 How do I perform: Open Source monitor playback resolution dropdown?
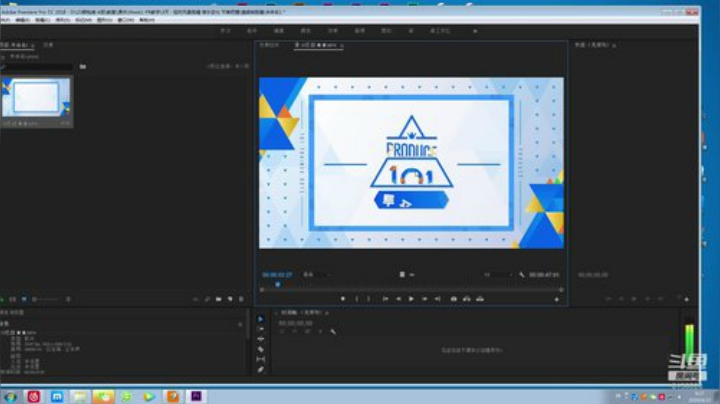pyautogui.click(x=498, y=275)
